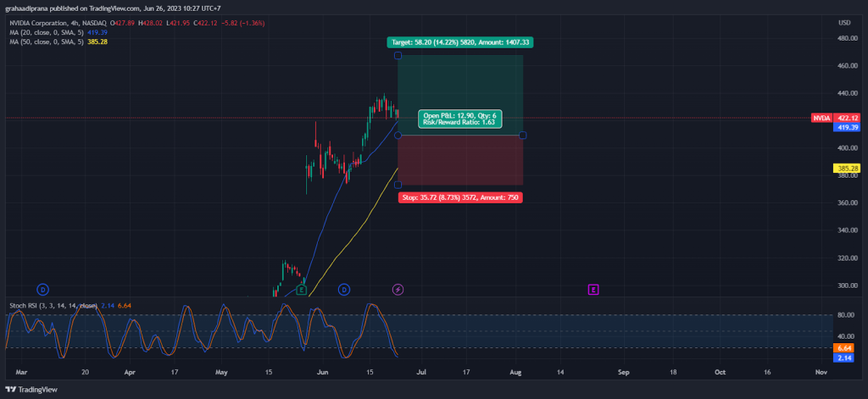Click the 300.00 price axis label
The image size is (868, 399).
847,285
